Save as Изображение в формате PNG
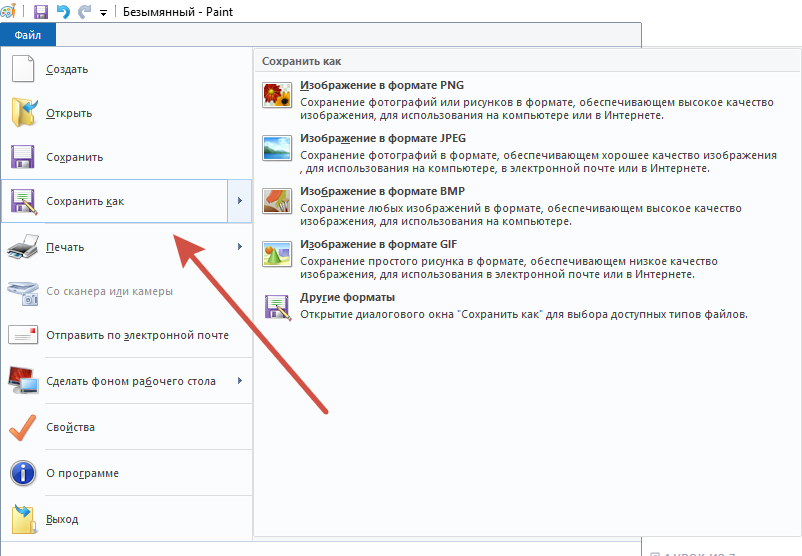 [381, 86]
